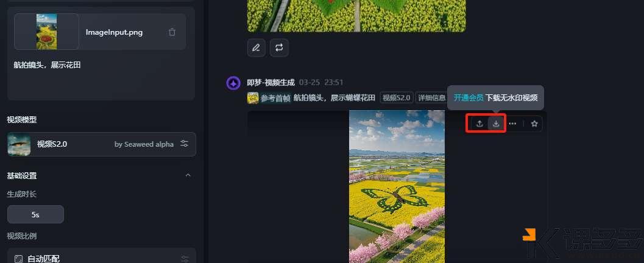Viewport: 644px width, 263px height.
Task: Click the prompt text 航拍镜头，展示蝴蝶花田
Action: pyautogui.click(x=334, y=97)
